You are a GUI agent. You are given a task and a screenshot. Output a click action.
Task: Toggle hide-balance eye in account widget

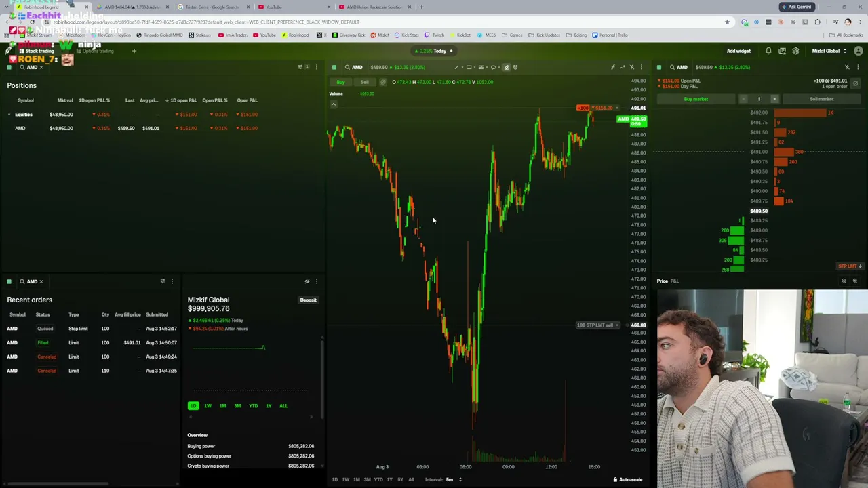(x=307, y=281)
